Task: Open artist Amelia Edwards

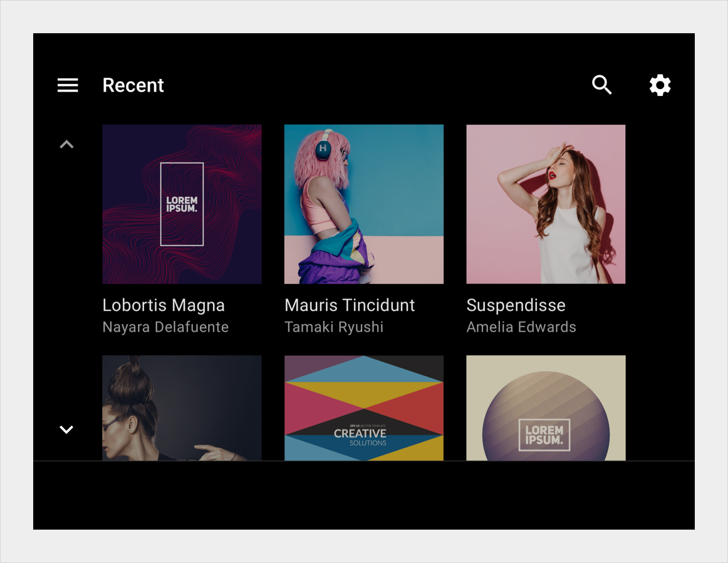Action: [521, 327]
